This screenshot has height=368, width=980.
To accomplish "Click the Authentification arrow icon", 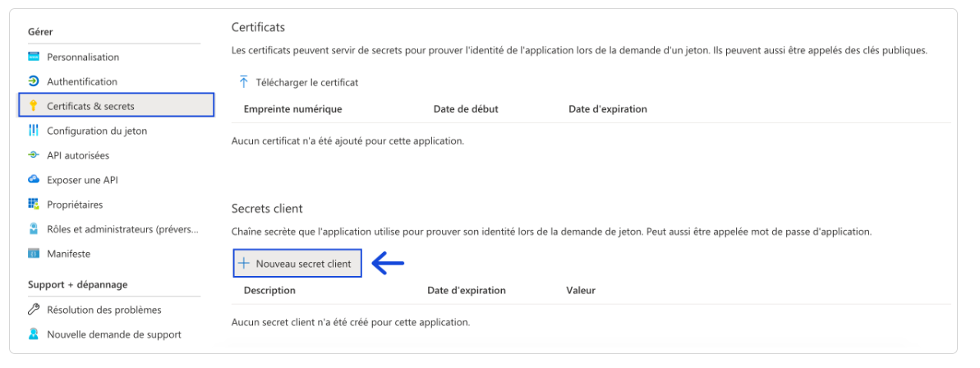I will pos(34,81).
